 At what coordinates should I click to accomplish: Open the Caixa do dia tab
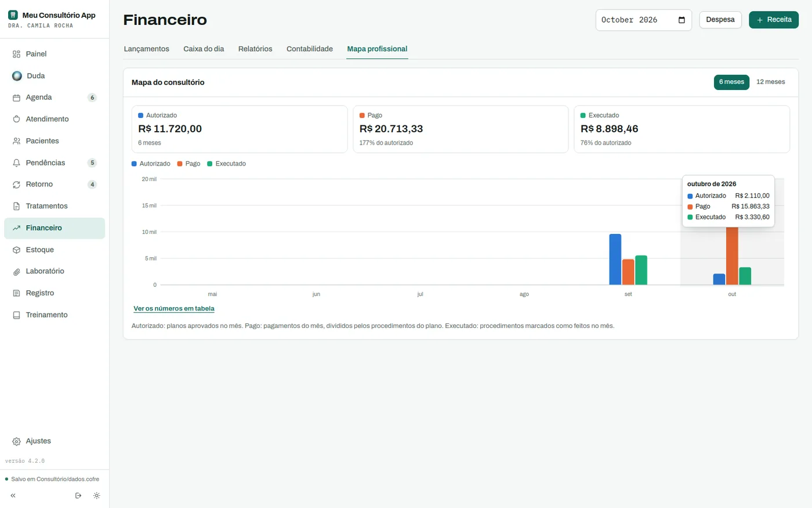pyautogui.click(x=204, y=49)
